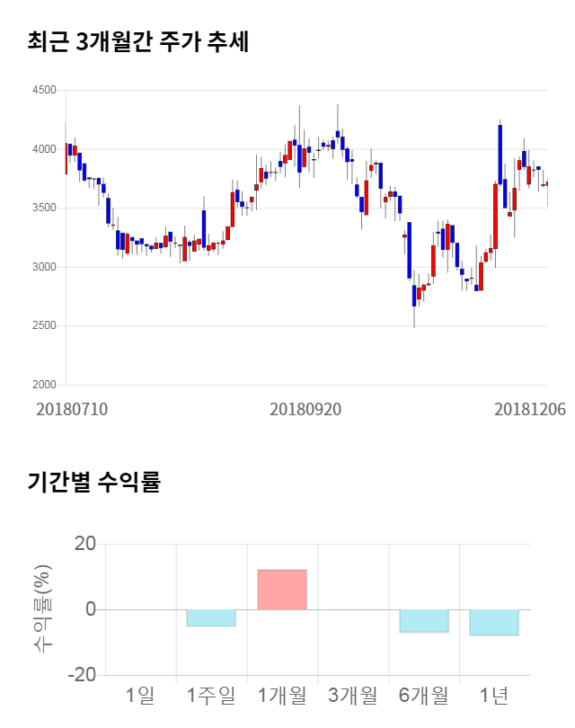
Task: Select the 1일 period label
Action: click(140, 695)
